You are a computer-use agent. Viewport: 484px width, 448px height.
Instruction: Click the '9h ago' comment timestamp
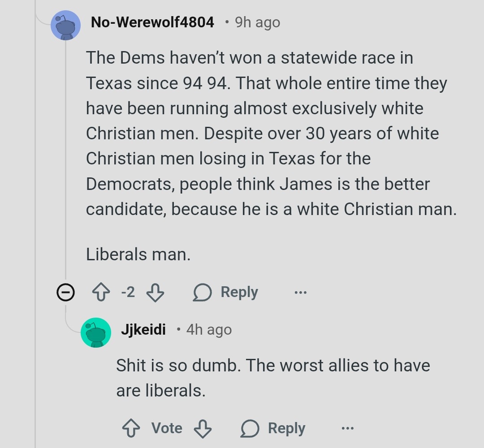(257, 22)
